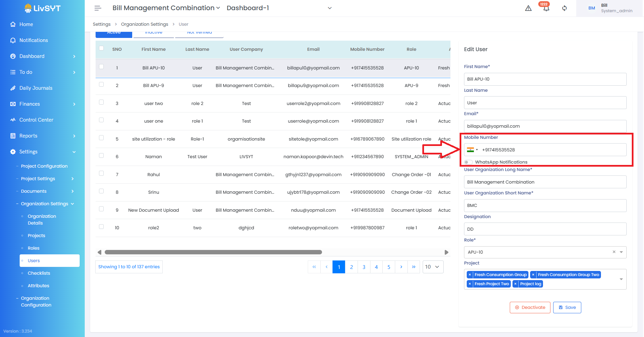Open the warning alert triangle icon
This screenshot has width=644, height=337.
pos(528,8)
